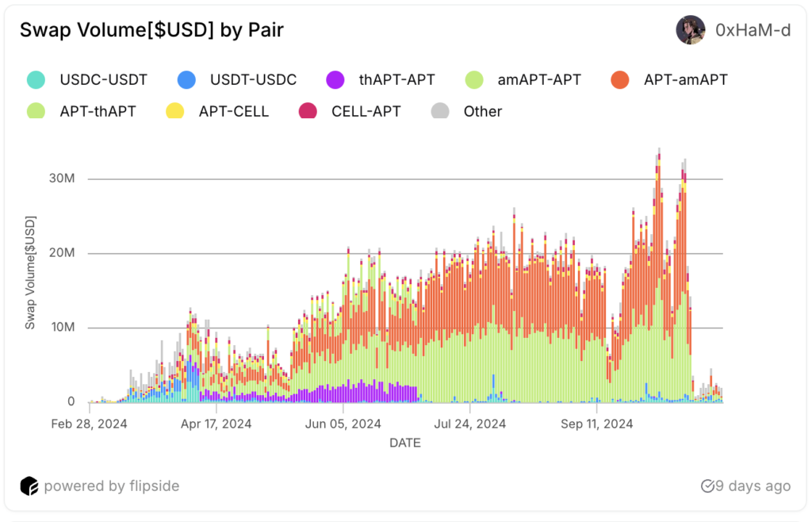Click the 0xHaM-d profile avatar

pos(690,30)
